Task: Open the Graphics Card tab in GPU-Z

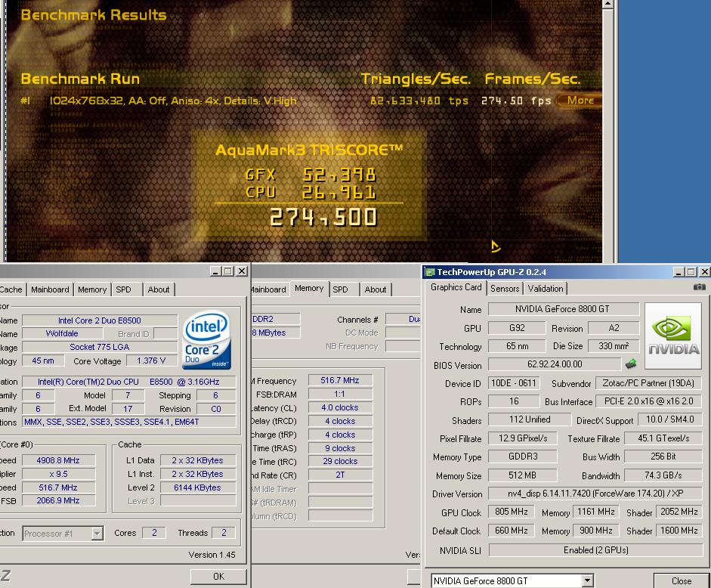Action: tap(456, 287)
